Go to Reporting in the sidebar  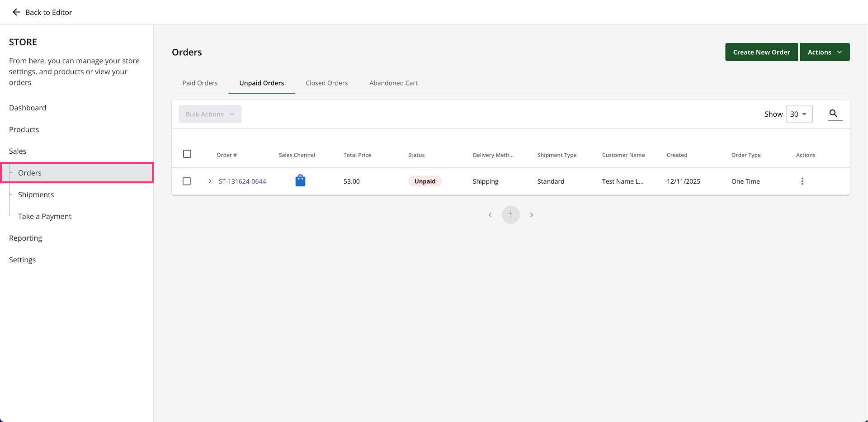coord(26,238)
